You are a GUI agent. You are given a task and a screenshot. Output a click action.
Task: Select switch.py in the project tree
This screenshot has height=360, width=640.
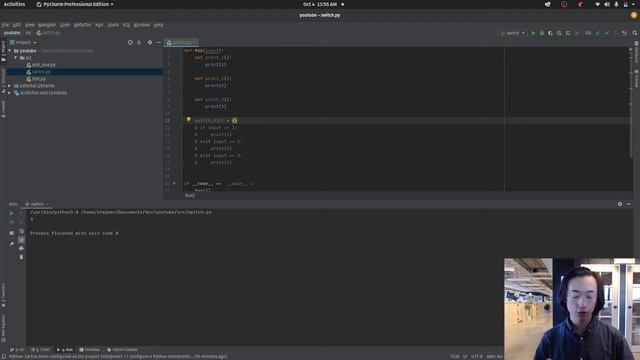[x=41, y=72]
